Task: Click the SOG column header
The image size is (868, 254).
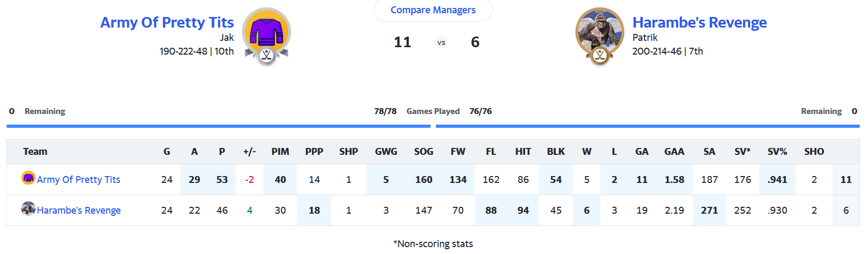Action: coord(424,152)
